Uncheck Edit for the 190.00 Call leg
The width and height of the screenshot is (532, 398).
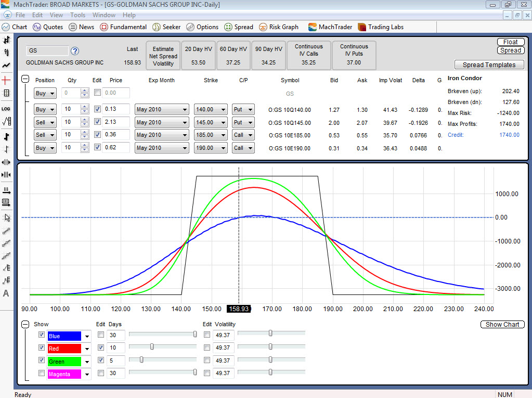coord(97,147)
